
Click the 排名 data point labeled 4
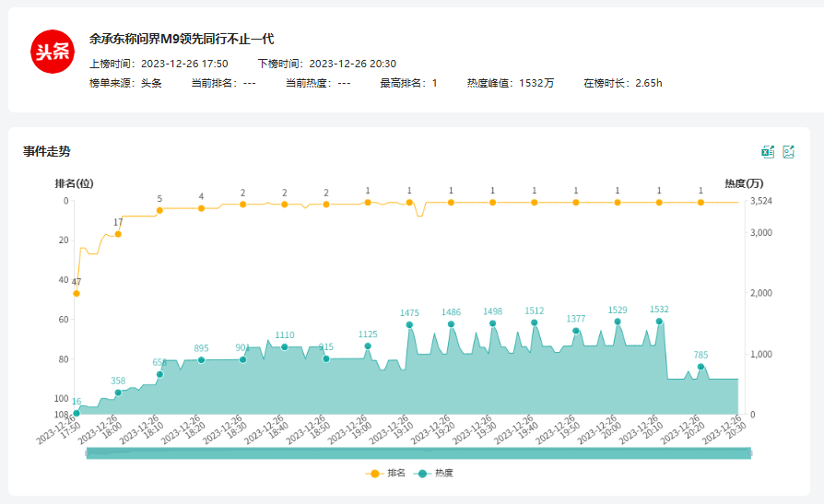click(201, 208)
